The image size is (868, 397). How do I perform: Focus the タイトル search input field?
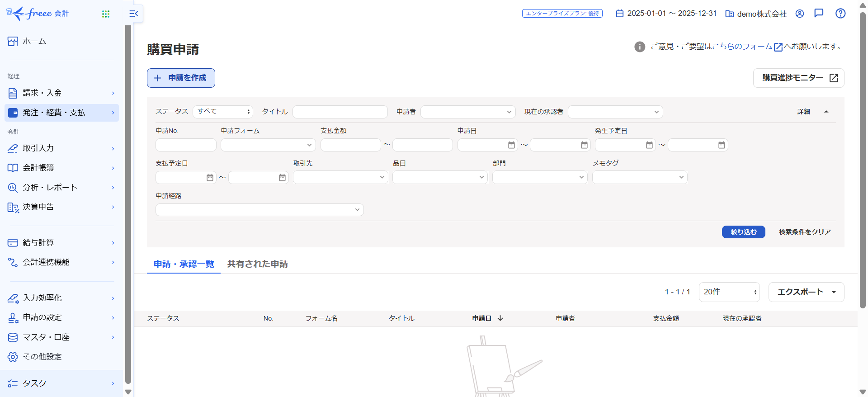coord(340,112)
